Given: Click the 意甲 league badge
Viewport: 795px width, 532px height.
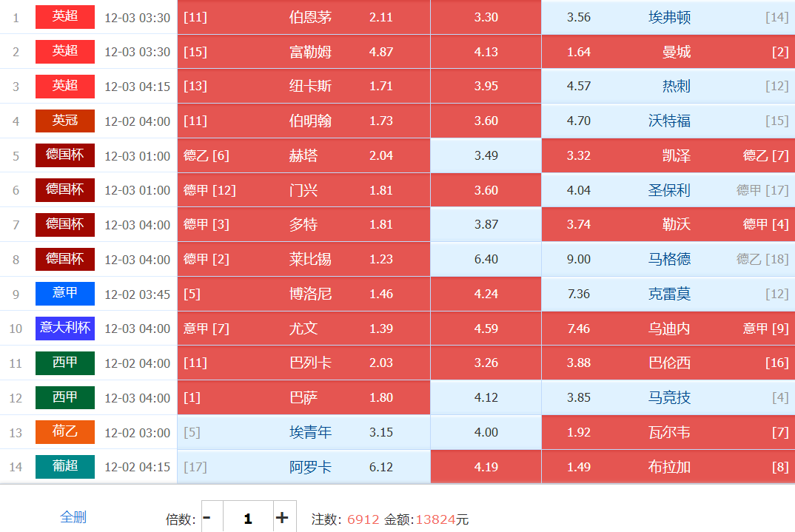Looking at the screenshot, I should [65, 294].
